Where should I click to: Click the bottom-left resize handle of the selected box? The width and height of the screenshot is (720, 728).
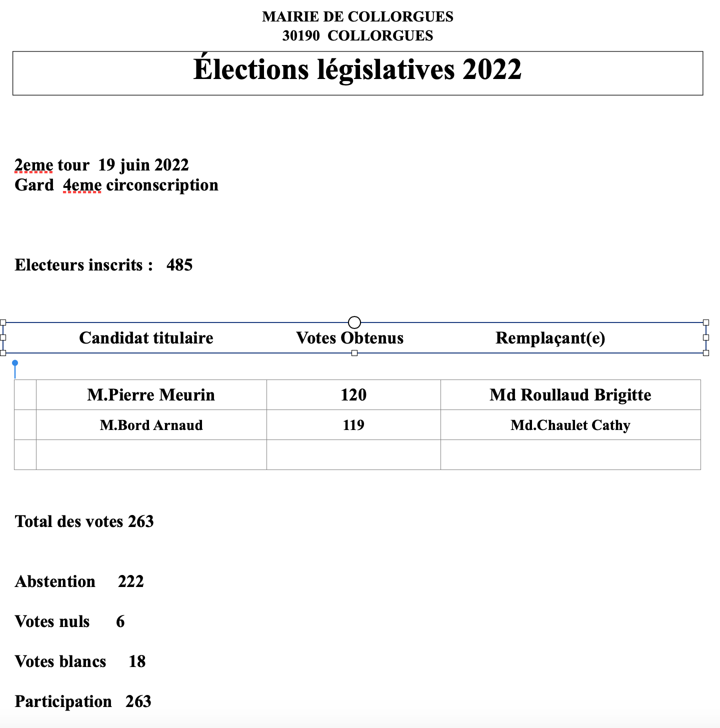click(x=3, y=353)
